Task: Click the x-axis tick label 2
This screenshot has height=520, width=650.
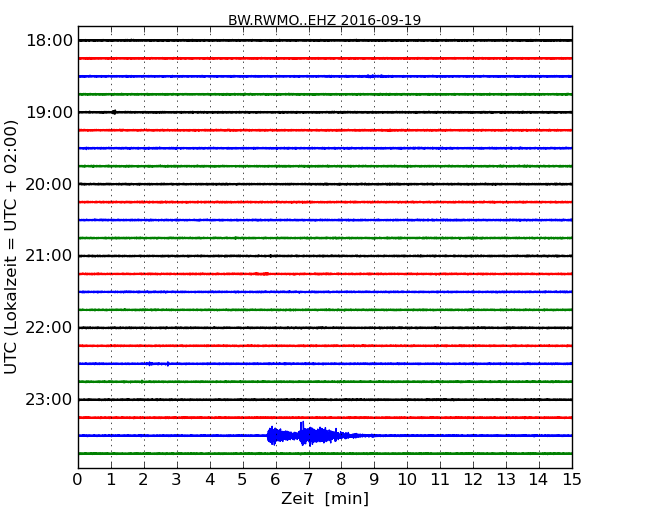Action: pyautogui.click(x=143, y=480)
